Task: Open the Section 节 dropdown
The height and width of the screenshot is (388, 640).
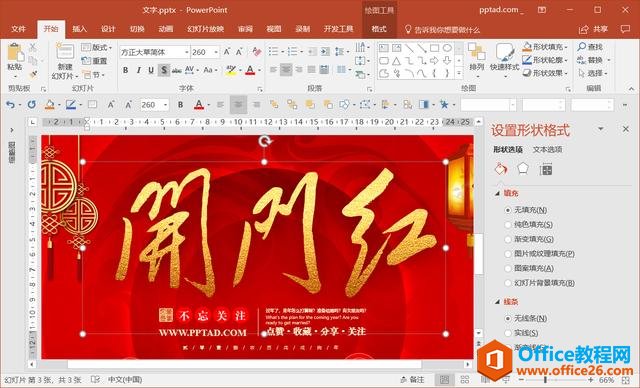Action: coord(94,75)
